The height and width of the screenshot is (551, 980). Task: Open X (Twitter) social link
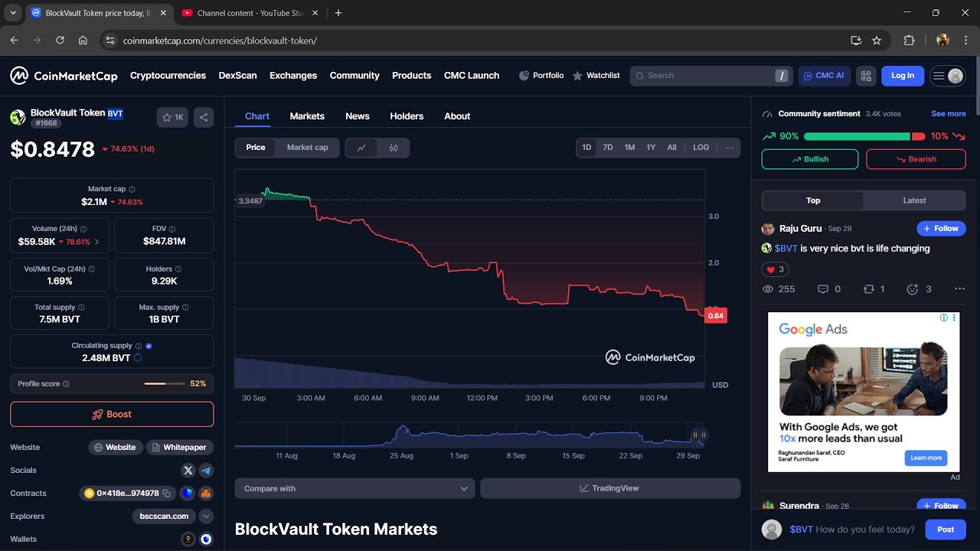(x=188, y=471)
